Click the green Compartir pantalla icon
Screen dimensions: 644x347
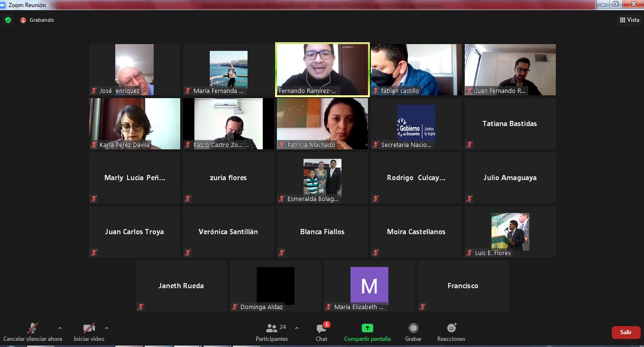[x=367, y=328]
